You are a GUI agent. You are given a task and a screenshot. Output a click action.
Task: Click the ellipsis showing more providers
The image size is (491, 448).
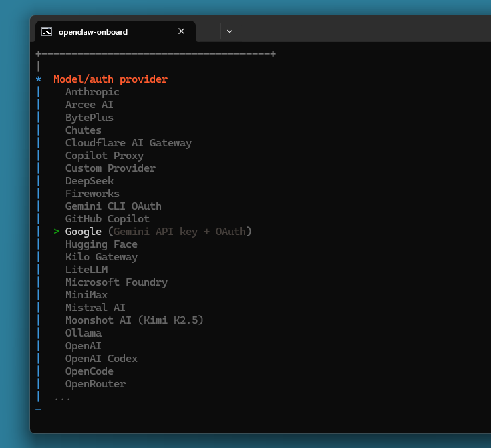[x=62, y=399]
